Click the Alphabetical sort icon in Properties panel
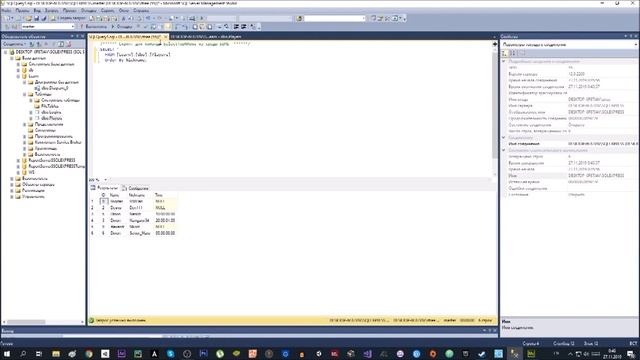This screenshot has height=360, width=640. [513, 53]
